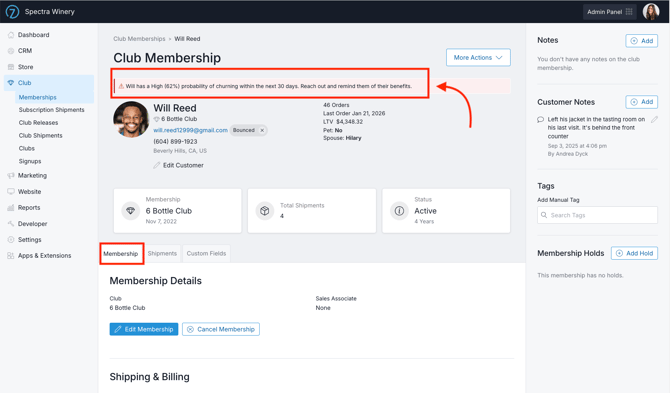670x393 pixels.
Task: Click the churn warning triangle icon
Action: (121, 86)
